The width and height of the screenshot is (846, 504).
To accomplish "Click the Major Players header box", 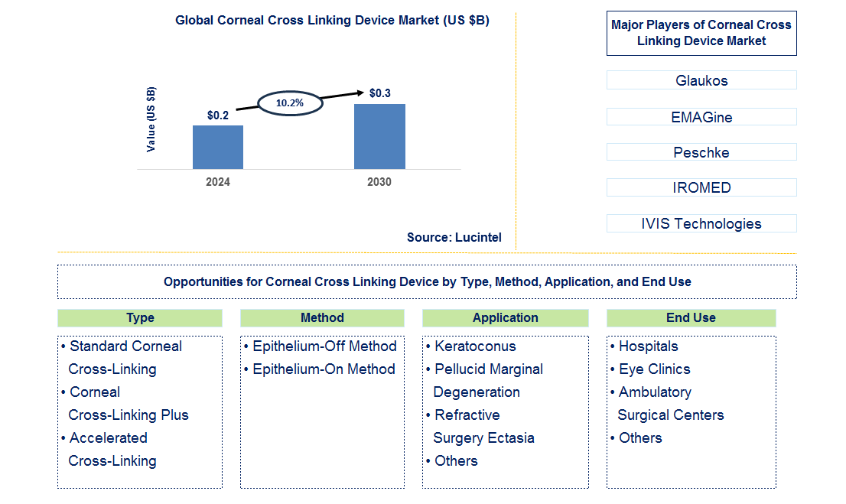I will tap(701, 33).
